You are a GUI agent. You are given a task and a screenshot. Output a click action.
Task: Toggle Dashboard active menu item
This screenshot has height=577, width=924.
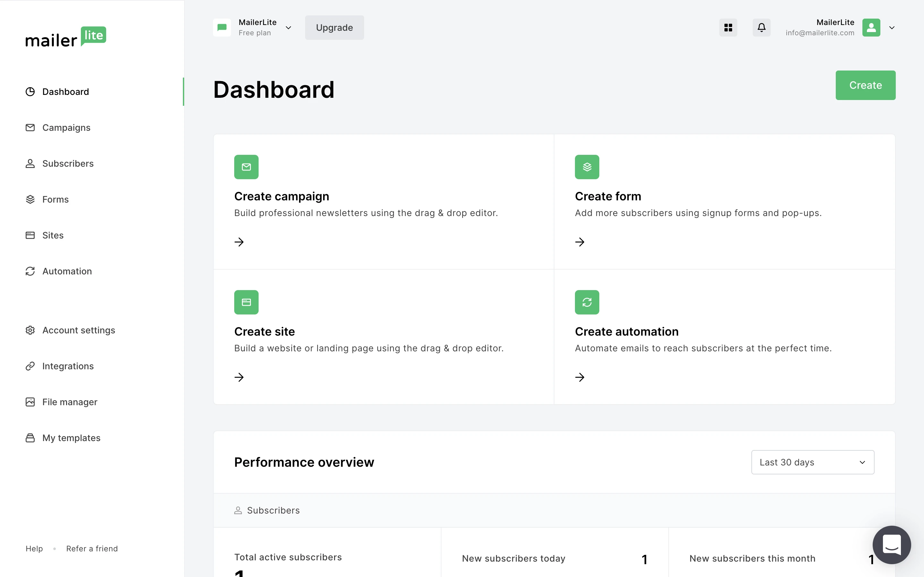(x=65, y=91)
